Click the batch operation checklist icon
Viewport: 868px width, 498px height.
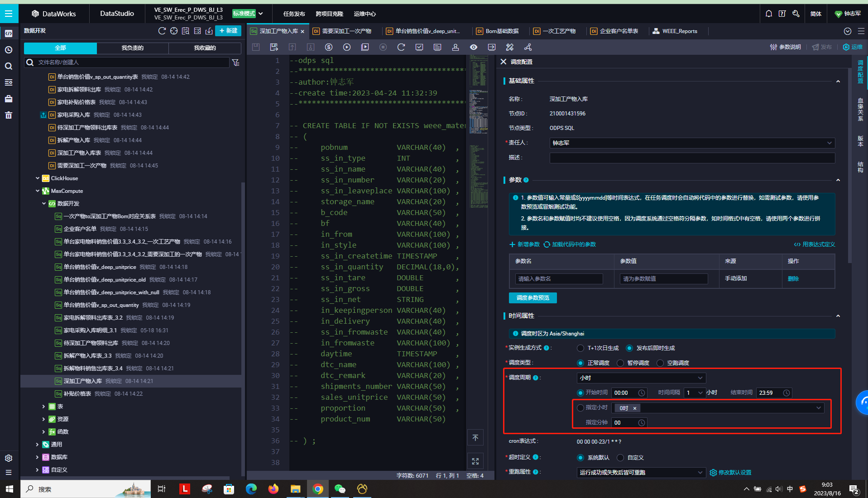197,31
